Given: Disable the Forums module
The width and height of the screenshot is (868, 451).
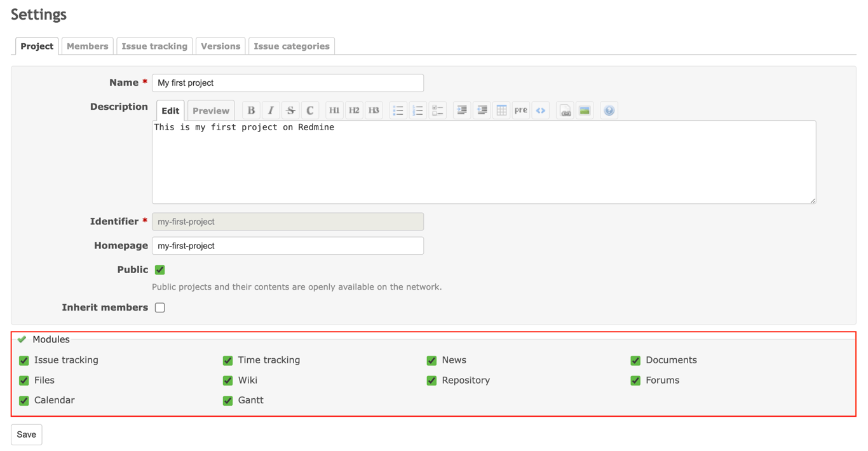Looking at the screenshot, I should coord(635,380).
